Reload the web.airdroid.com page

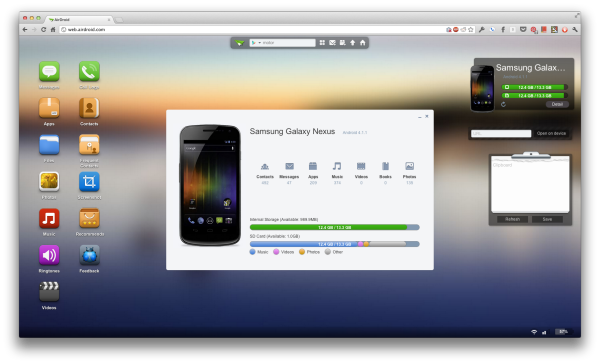[43, 29]
